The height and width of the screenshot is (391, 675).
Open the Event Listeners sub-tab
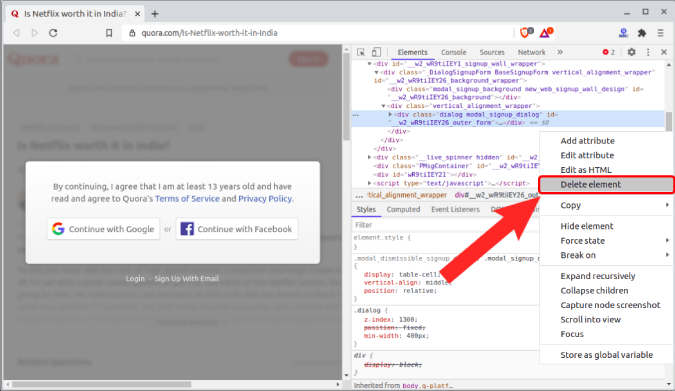(455, 209)
